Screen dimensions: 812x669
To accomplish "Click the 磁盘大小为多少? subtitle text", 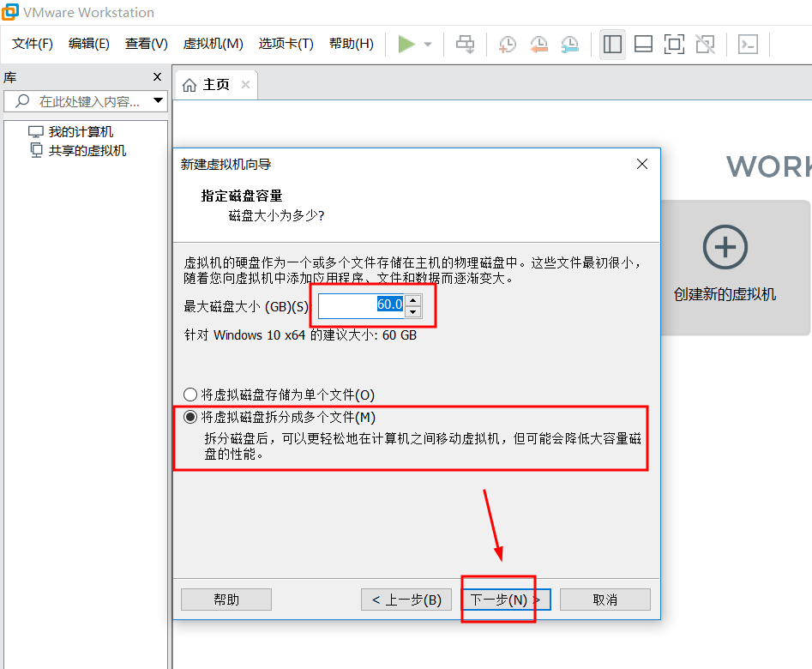I will coord(277,215).
